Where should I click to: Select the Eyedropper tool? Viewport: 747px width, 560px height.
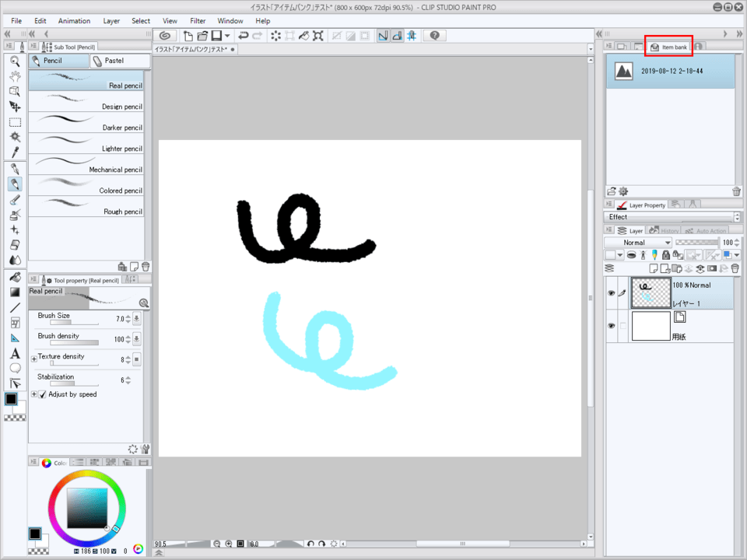pos(16,152)
